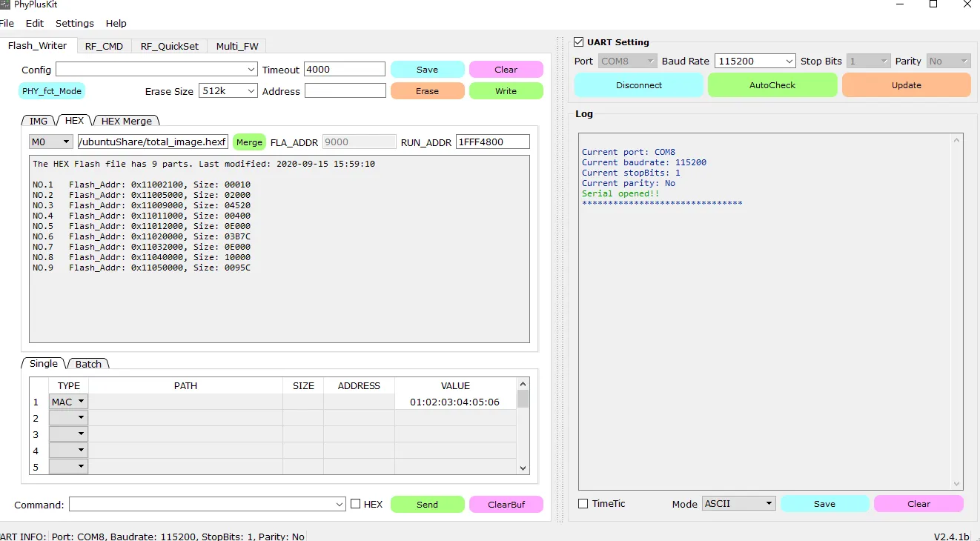Click the cyan Save button beside Timeout

point(428,70)
